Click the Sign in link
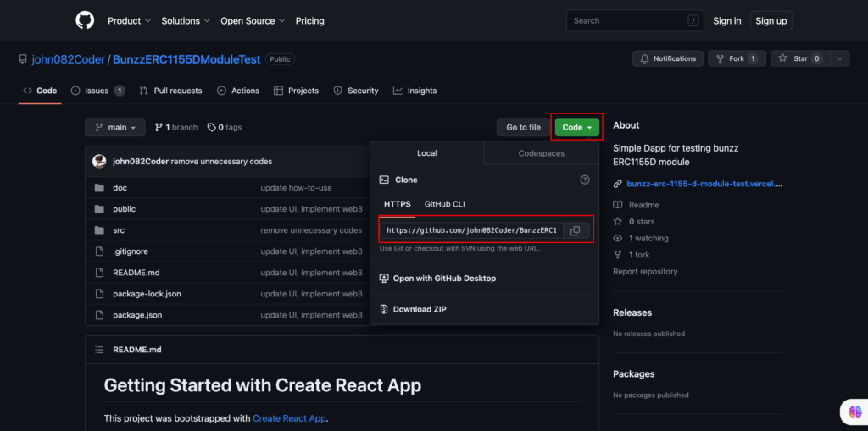The image size is (868, 431). pyautogui.click(x=726, y=21)
